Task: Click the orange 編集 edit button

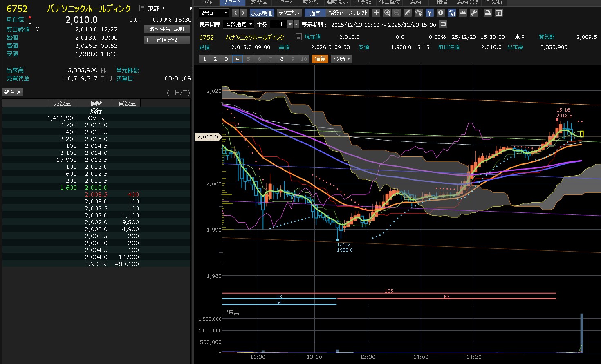Action: (320, 59)
